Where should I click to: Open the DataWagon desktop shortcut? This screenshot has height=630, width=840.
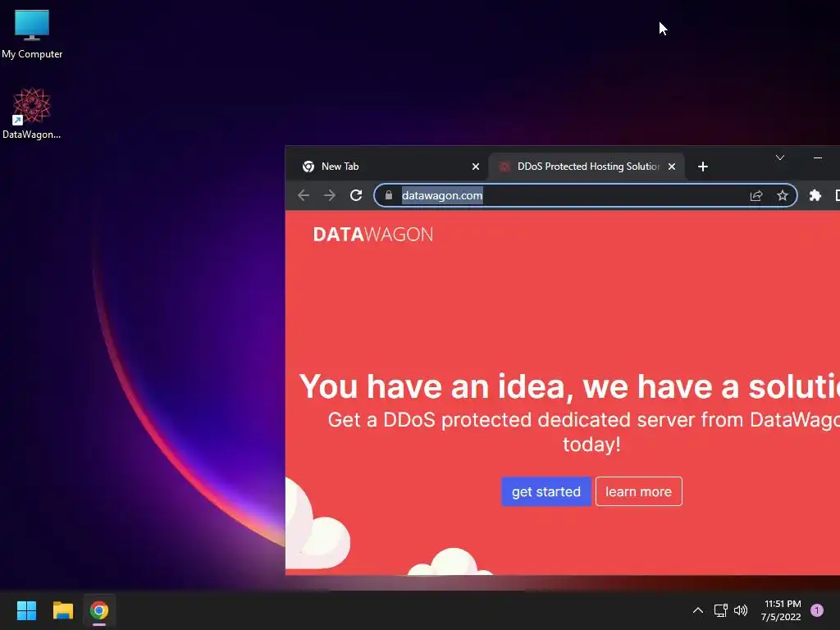pos(32,113)
